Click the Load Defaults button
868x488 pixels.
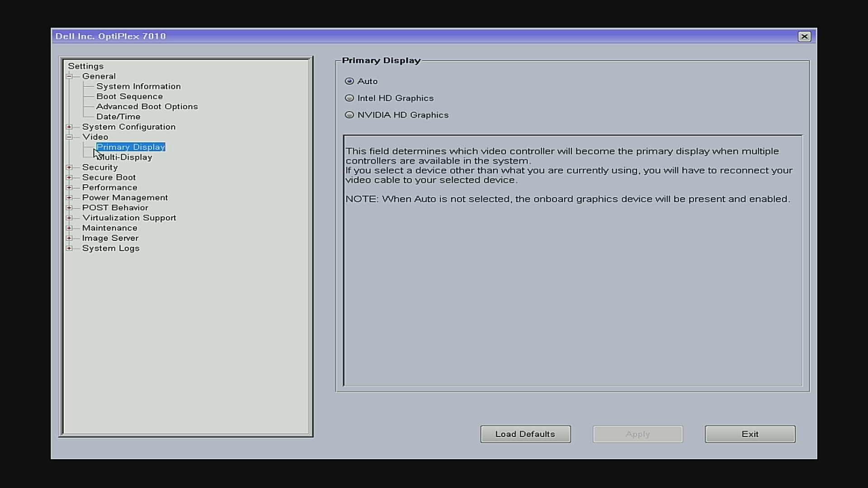525,434
